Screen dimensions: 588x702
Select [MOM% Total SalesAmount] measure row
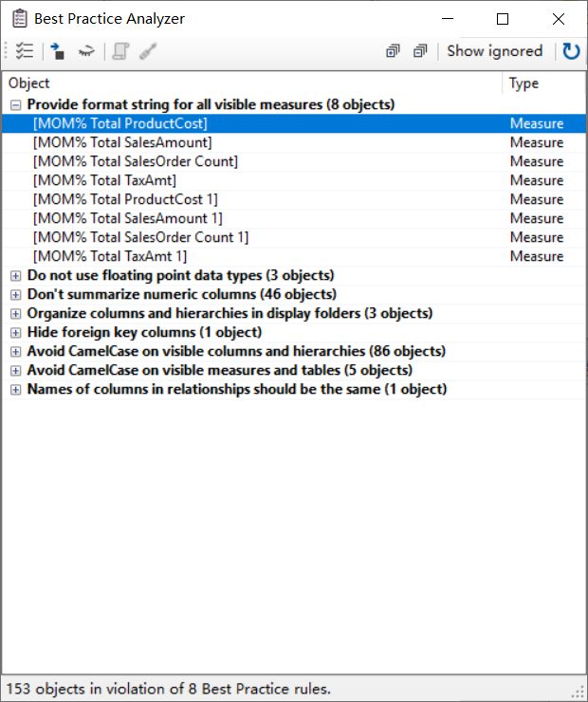pos(294,142)
